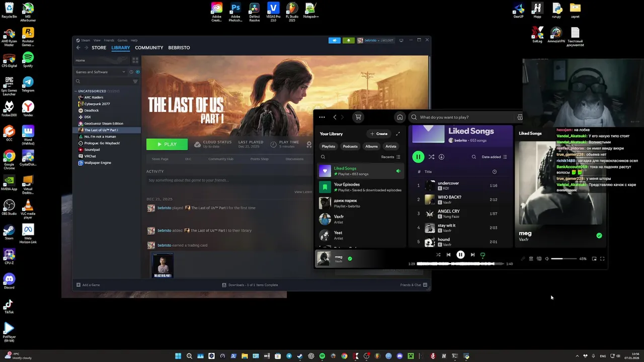Image resolution: width=644 pixels, height=362 pixels.
Task: Open meg album art thumbnail in player
Action: tap(324, 258)
